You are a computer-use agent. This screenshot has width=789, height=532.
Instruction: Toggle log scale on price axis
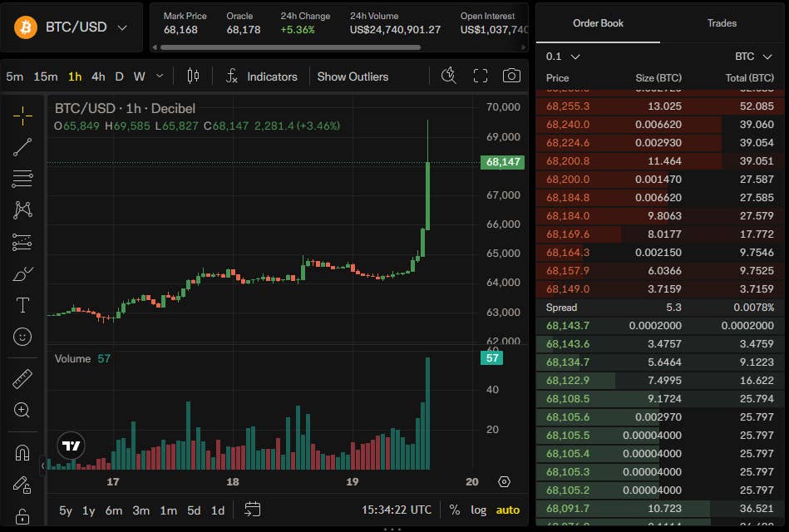(x=478, y=510)
